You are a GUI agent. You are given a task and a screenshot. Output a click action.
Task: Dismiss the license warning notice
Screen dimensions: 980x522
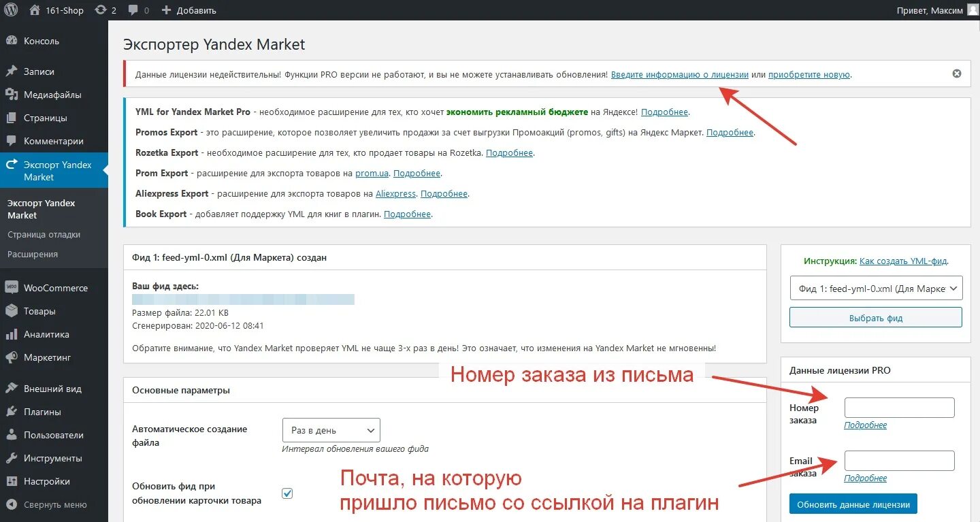pos(957,74)
